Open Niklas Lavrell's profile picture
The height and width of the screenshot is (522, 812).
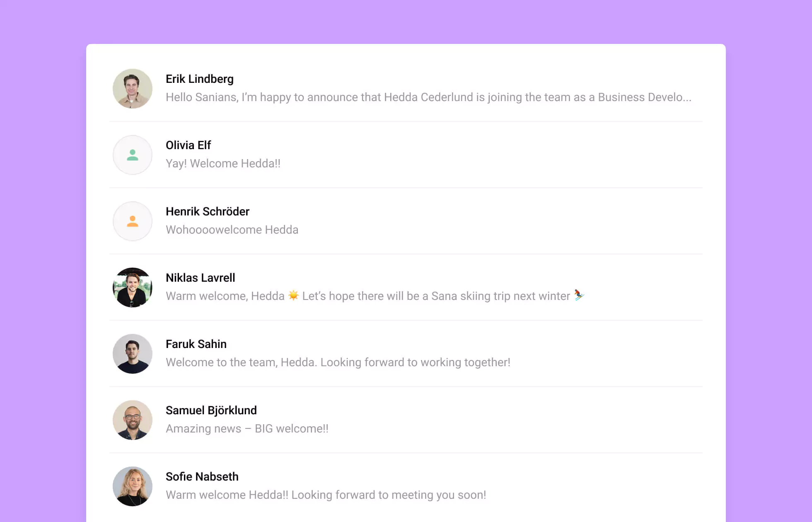[x=133, y=288]
